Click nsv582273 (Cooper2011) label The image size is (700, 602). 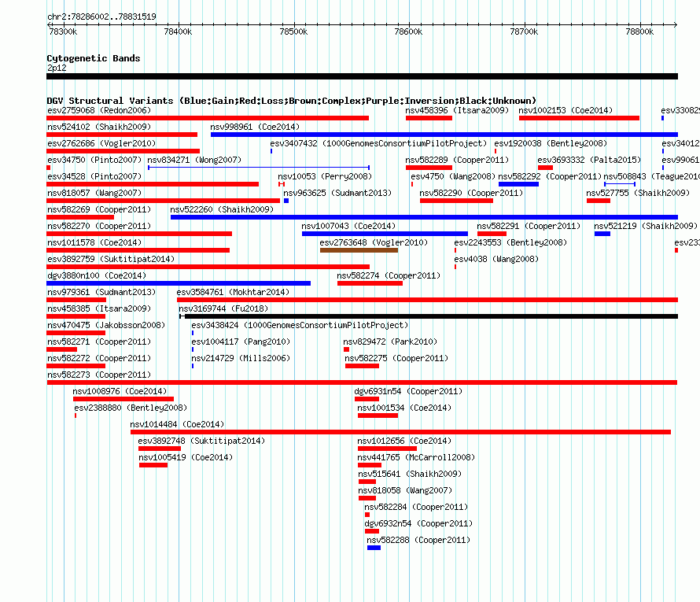(x=99, y=375)
